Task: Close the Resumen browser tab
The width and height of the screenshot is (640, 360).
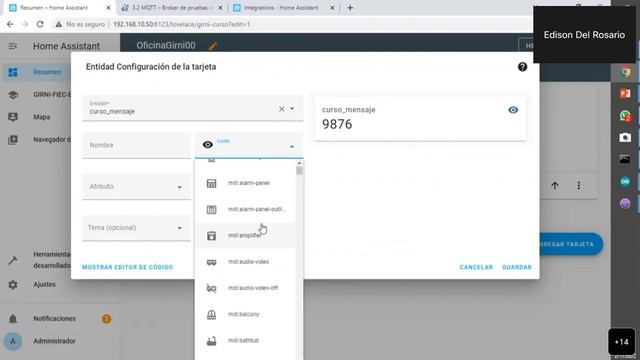Action: point(108,8)
